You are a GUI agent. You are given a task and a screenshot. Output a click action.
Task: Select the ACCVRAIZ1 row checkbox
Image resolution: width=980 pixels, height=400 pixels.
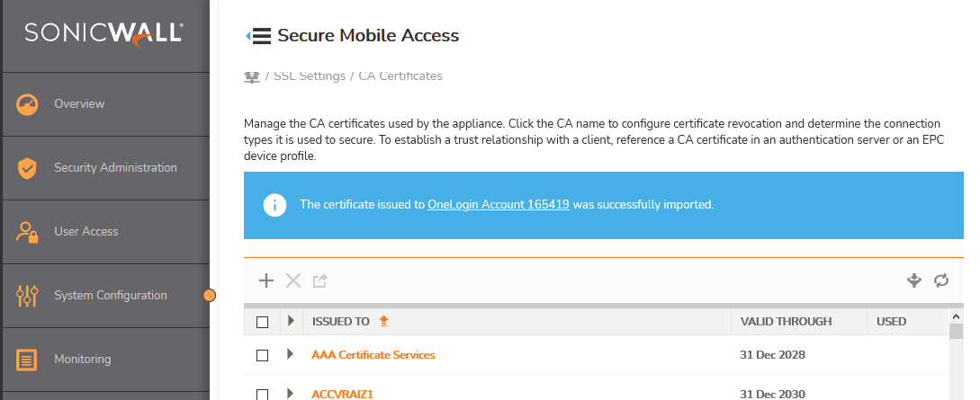tap(262, 394)
